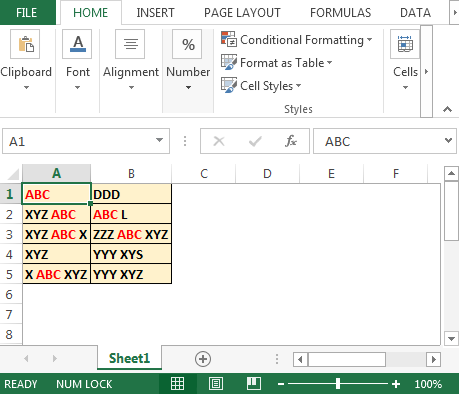Switch to Page Layout view
Viewport: 459px width, 394px height.
(x=216, y=384)
